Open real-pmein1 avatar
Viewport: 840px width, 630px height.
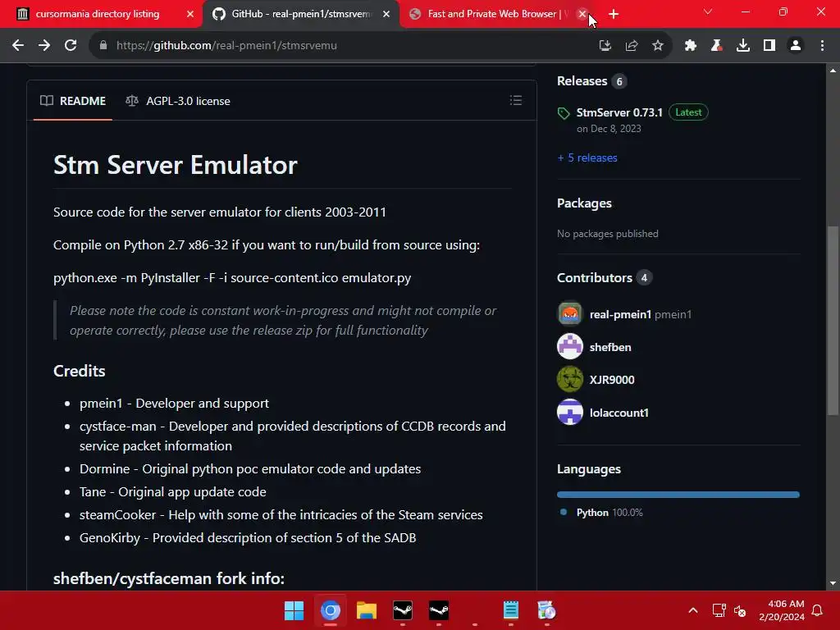tap(570, 314)
